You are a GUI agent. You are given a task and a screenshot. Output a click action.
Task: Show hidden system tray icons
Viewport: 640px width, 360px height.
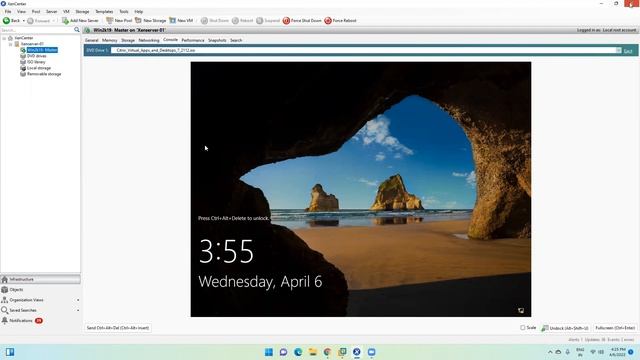(550, 352)
